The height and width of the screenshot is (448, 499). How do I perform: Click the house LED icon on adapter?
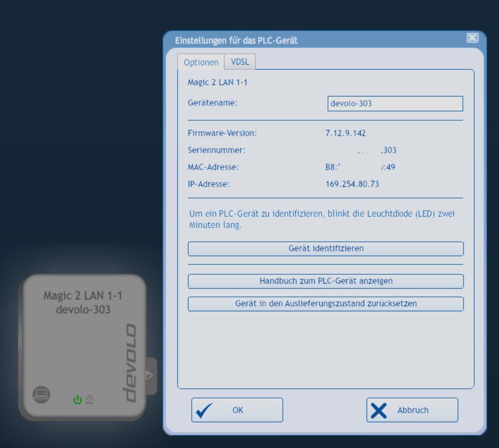[x=90, y=399]
